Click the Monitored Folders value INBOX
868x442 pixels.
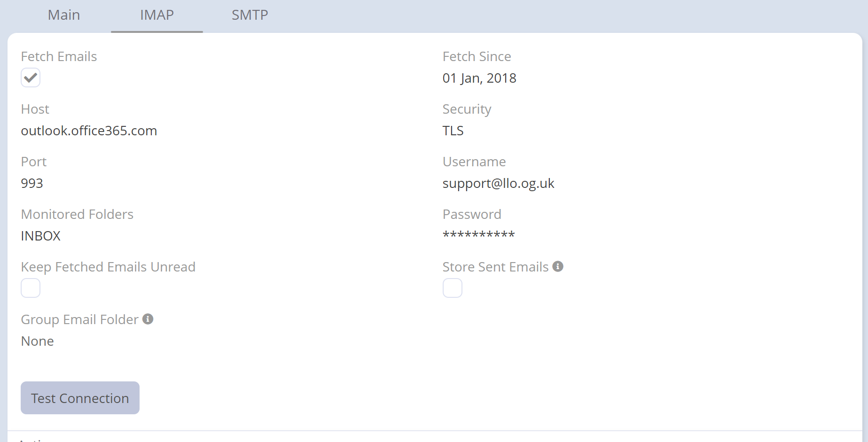pyautogui.click(x=41, y=236)
